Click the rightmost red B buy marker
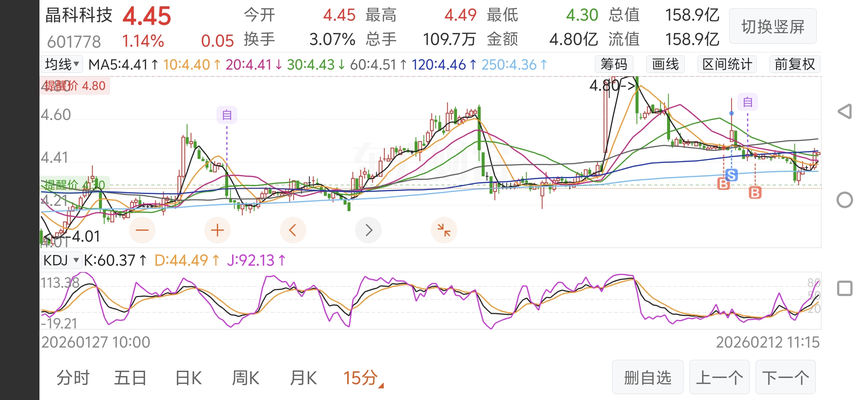Screen dimensions: 868x400 click(x=755, y=193)
